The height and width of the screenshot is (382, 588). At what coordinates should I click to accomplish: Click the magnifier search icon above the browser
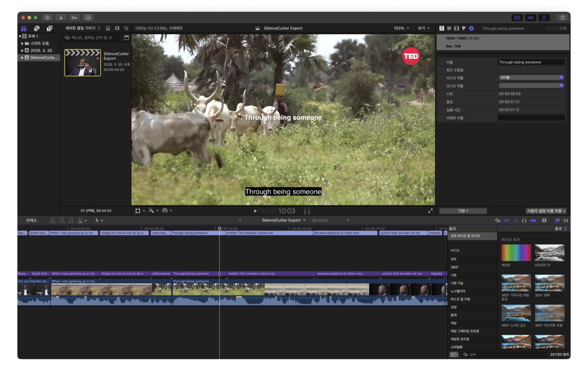click(127, 28)
